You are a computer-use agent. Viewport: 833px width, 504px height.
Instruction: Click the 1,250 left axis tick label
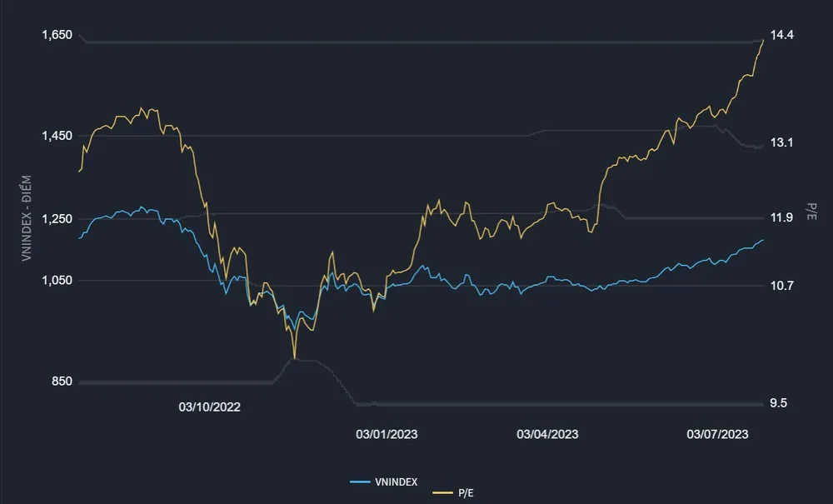[57, 218]
